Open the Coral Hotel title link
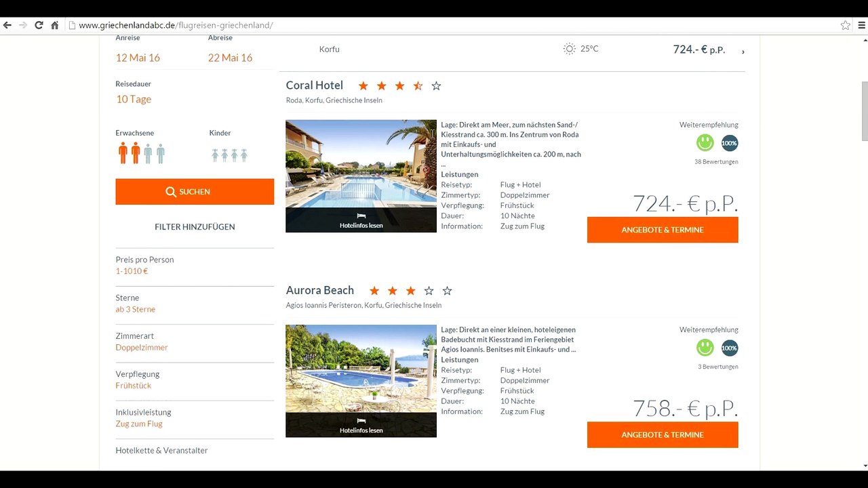The height and width of the screenshot is (488, 868). 315,85
